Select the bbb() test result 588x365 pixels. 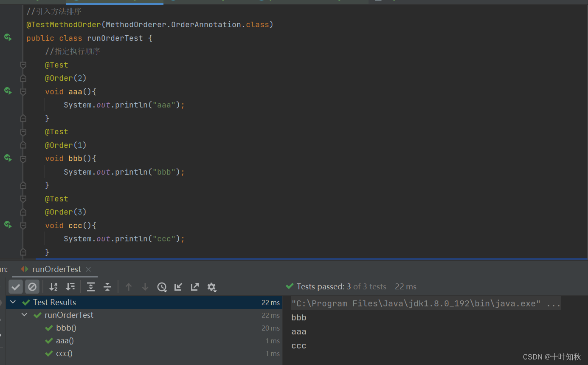tap(144, 328)
